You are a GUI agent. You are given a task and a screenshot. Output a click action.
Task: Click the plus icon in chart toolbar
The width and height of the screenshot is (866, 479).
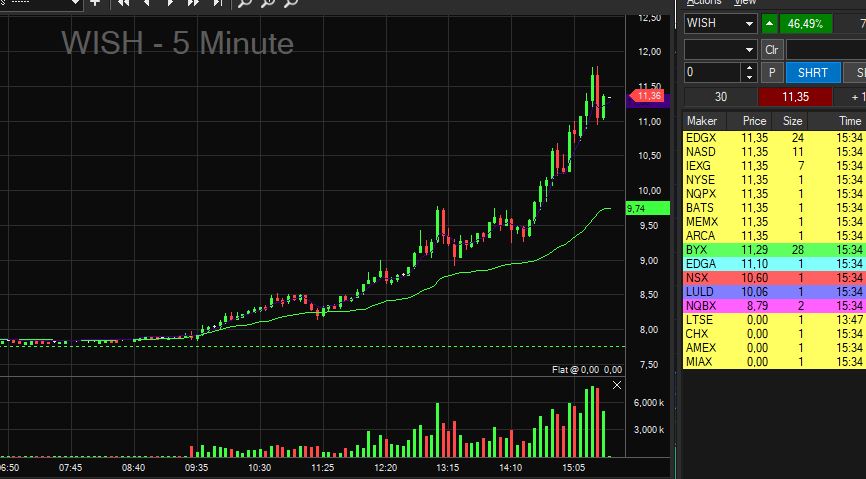(x=95, y=3)
